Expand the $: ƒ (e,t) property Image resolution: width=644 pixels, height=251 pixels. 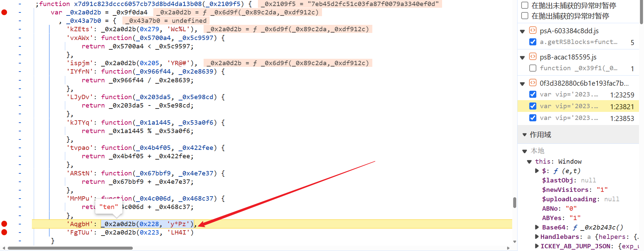[537, 171]
